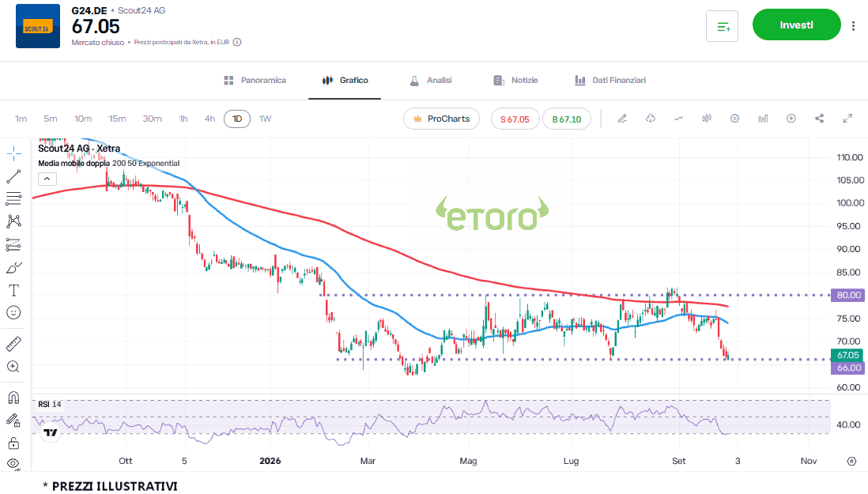Select the crosshair cursor tool
868x494 pixels.
click(14, 153)
